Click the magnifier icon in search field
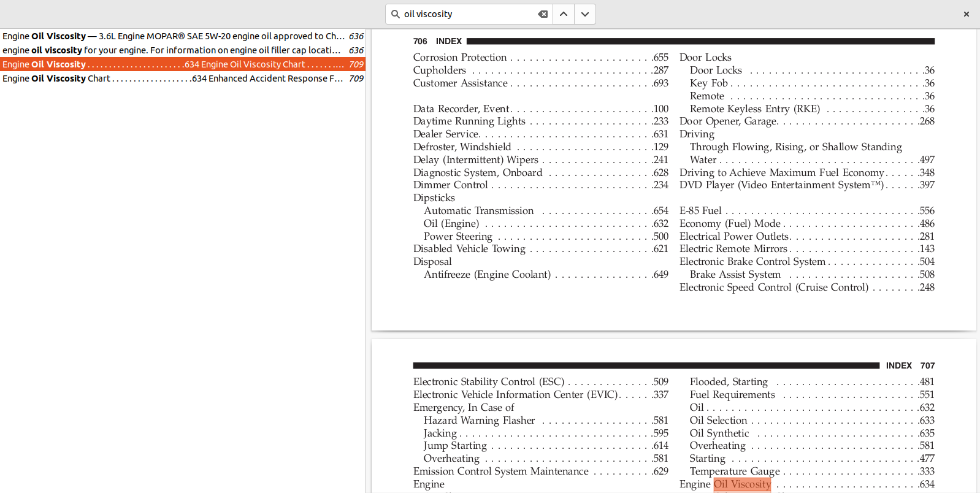980x493 pixels. click(x=396, y=14)
